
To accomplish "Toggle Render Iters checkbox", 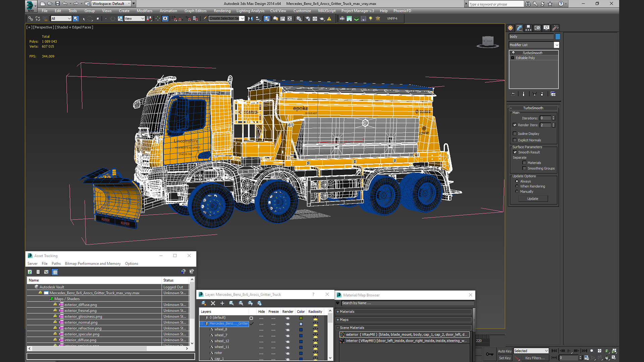I will tap(515, 125).
